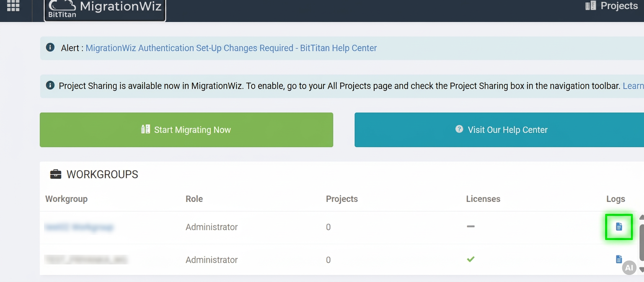This screenshot has height=282, width=644.
Task: Click the dash license icon in first row
Action: [471, 227]
